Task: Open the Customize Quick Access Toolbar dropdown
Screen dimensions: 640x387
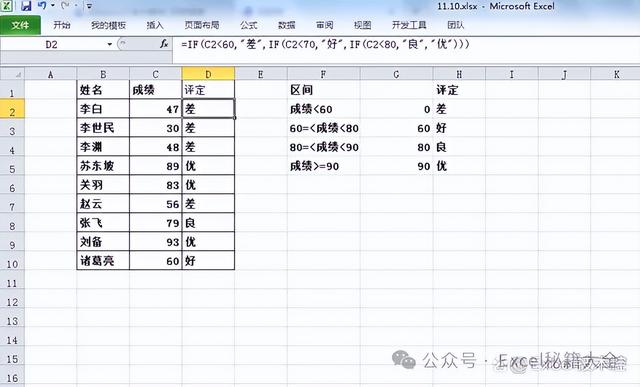Action: click(89, 6)
